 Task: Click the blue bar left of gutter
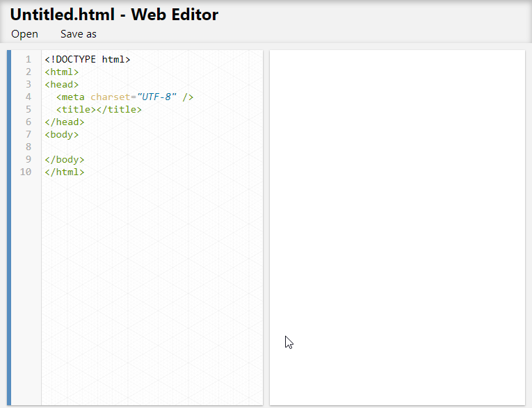9,227
